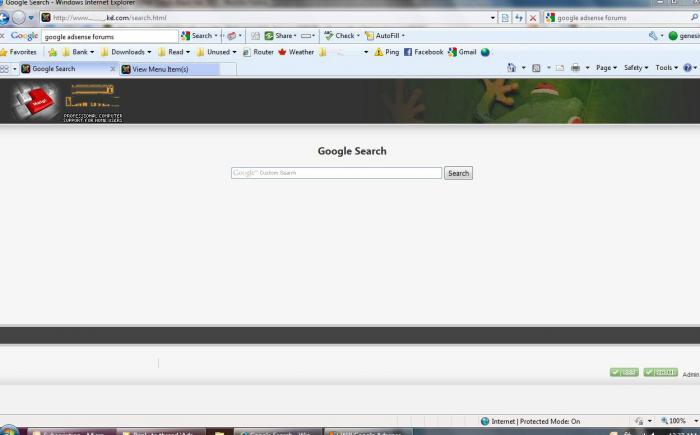Open the Read favorites folder

click(x=174, y=52)
